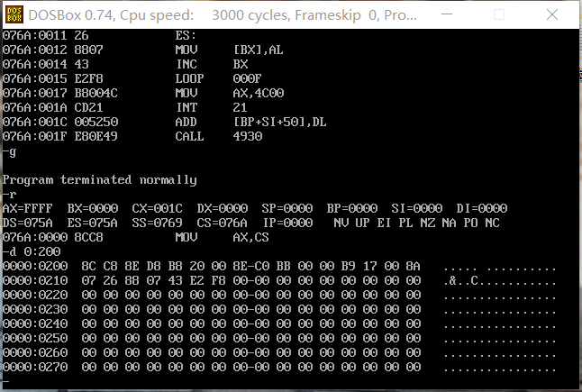Image resolution: width=582 pixels, height=392 pixels.
Task: Click the 'NC' carry flag
Action: 493,223
